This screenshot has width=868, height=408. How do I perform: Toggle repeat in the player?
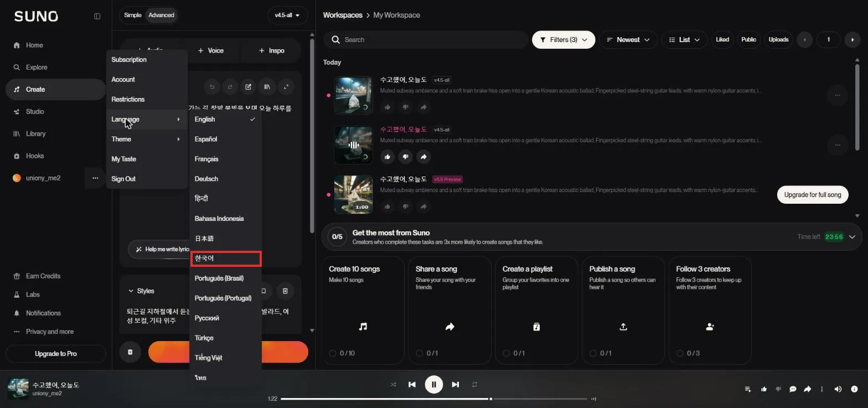click(474, 385)
